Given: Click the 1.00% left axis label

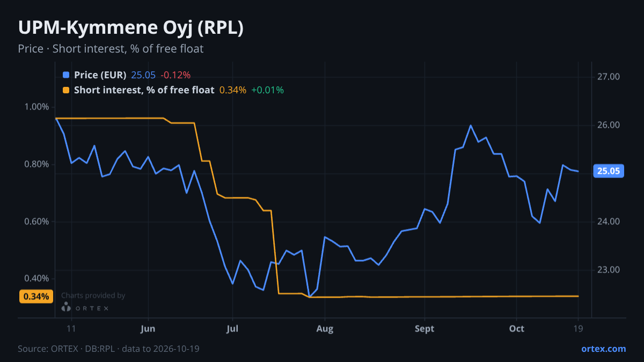Looking at the screenshot, I should (x=36, y=107).
